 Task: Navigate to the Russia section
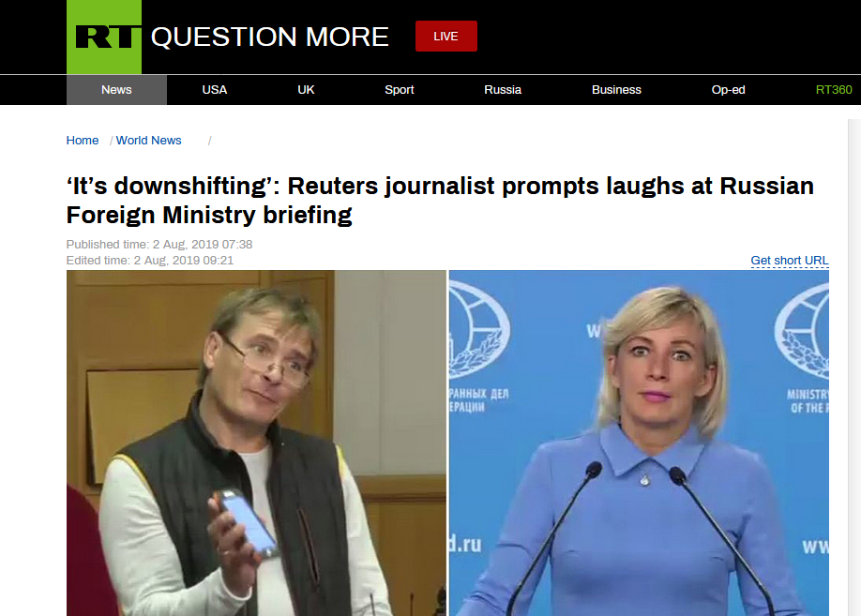click(503, 89)
